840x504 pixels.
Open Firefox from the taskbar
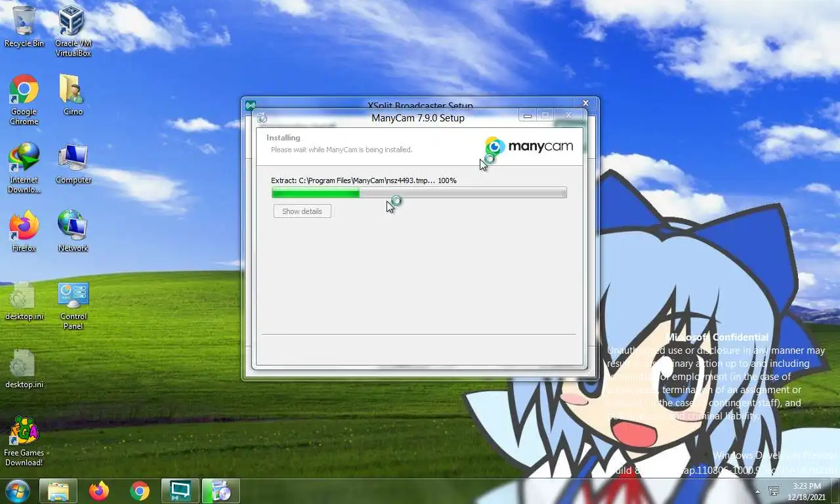(99, 491)
